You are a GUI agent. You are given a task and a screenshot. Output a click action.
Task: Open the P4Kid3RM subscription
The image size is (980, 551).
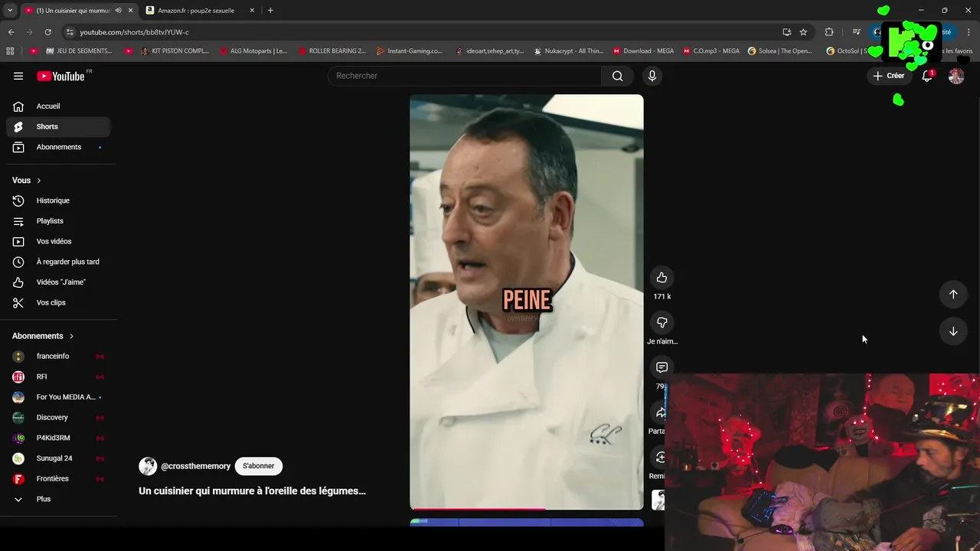tap(58, 438)
